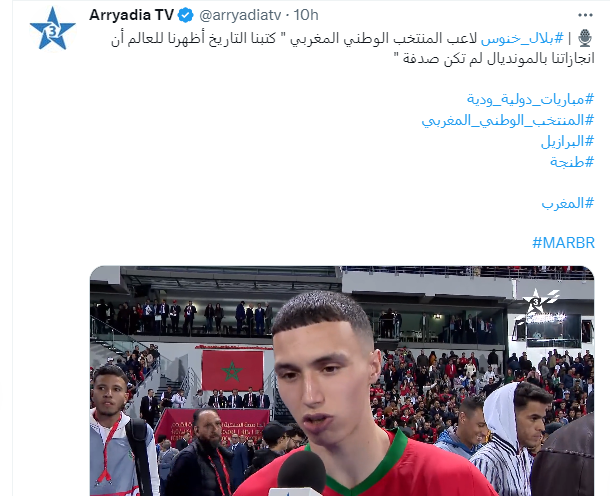Open hashtag #طنجة
Image resolution: width=610 pixels, height=496 pixels.
572,161
